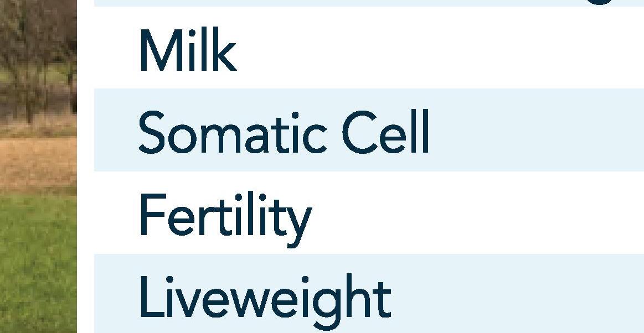Click the pasture photo on the left

click(x=38, y=166)
